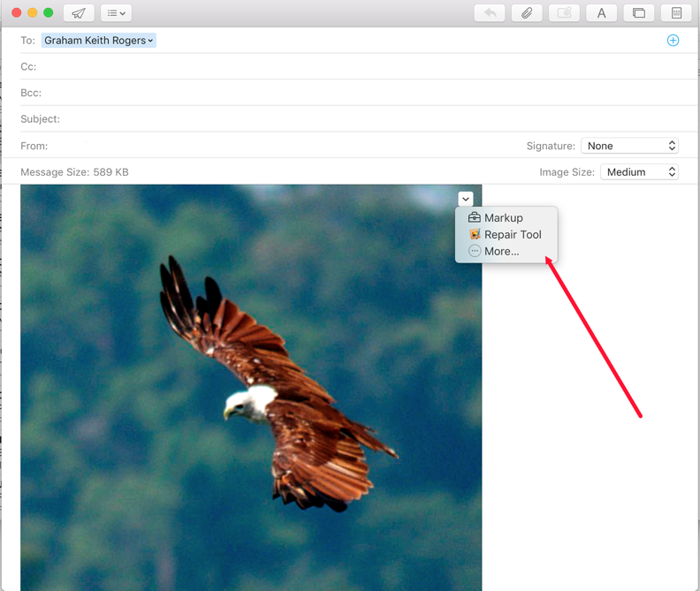Show the stationery pane icon

pos(676,13)
